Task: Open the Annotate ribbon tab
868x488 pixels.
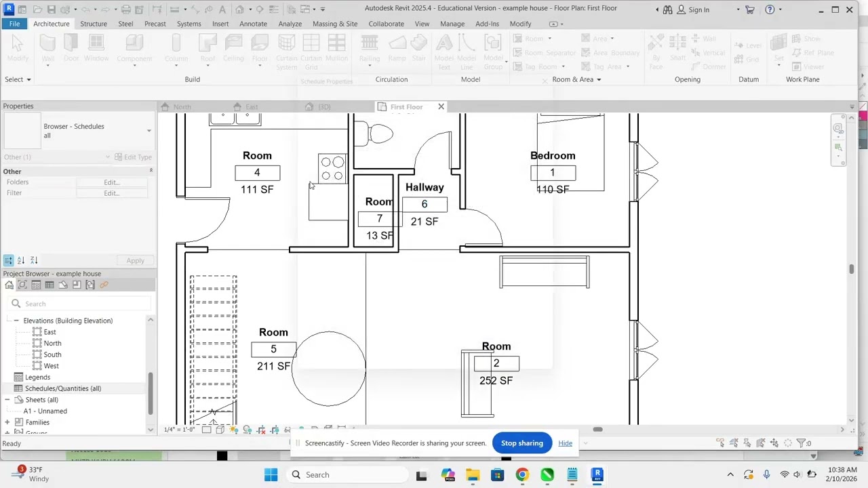Action: click(253, 24)
